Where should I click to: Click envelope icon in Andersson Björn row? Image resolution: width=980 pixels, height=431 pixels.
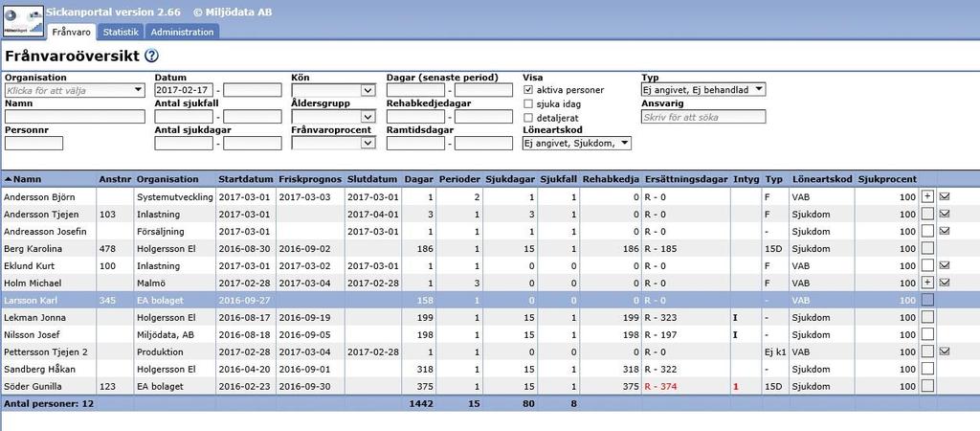pos(945,196)
